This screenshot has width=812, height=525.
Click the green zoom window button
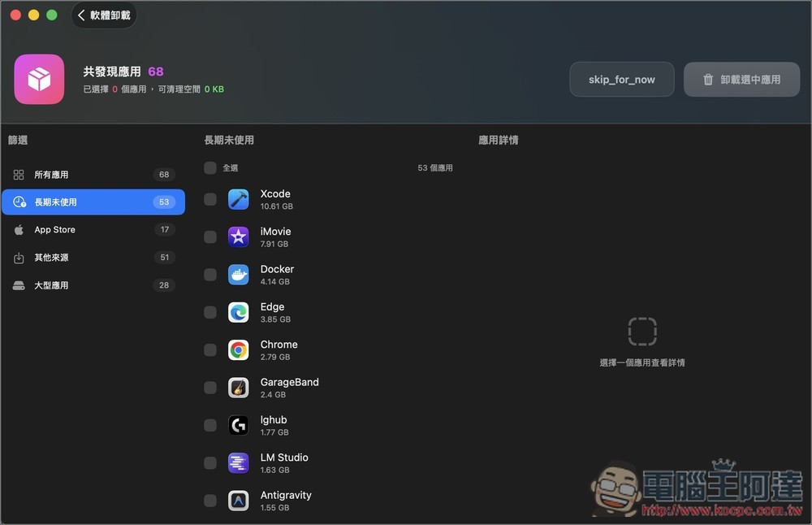tap(52, 15)
